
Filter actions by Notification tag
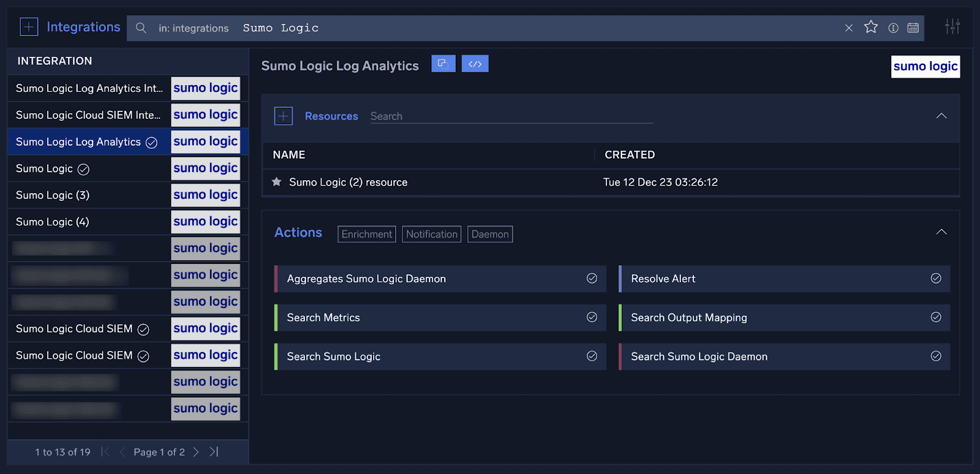tap(432, 234)
